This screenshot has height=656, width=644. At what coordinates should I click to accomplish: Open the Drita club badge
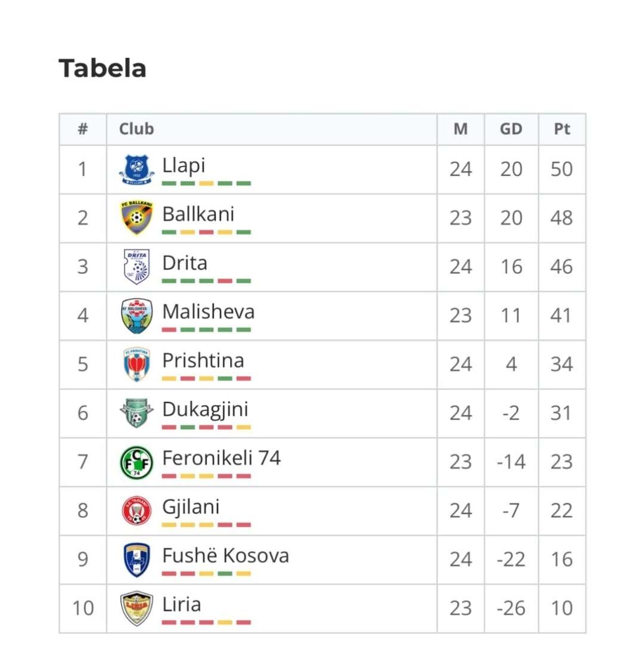[x=137, y=267]
